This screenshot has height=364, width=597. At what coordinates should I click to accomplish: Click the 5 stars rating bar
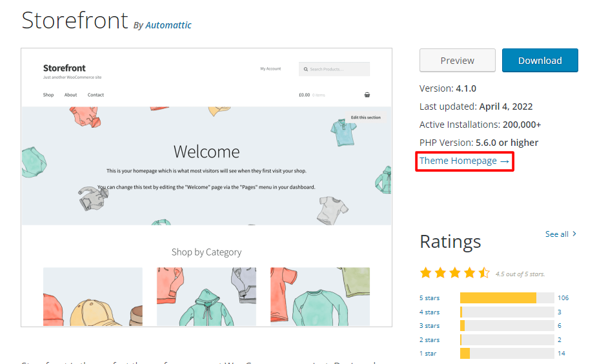[x=507, y=298]
